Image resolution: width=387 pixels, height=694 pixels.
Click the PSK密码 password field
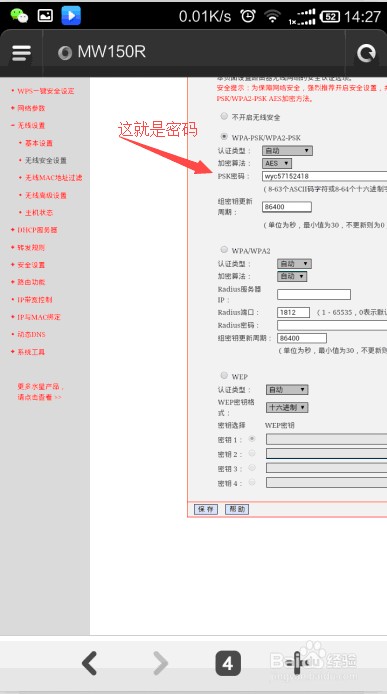[x=325, y=176]
